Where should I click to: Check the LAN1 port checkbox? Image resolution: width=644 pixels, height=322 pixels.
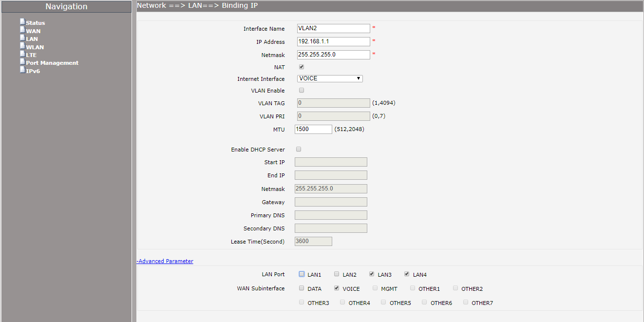click(x=302, y=274)
